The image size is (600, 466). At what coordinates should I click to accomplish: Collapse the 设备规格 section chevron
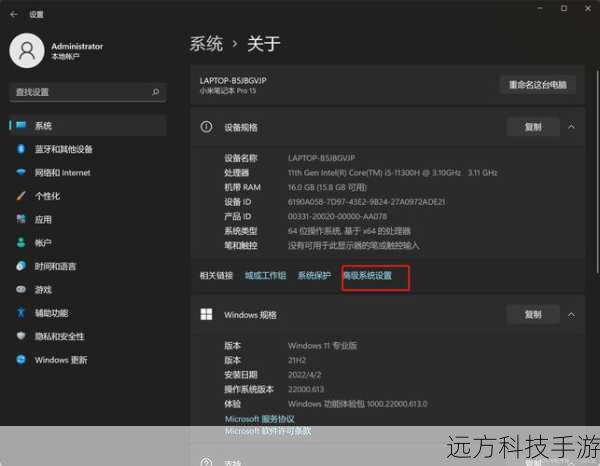pyautogui.click(x=571, y=127)
